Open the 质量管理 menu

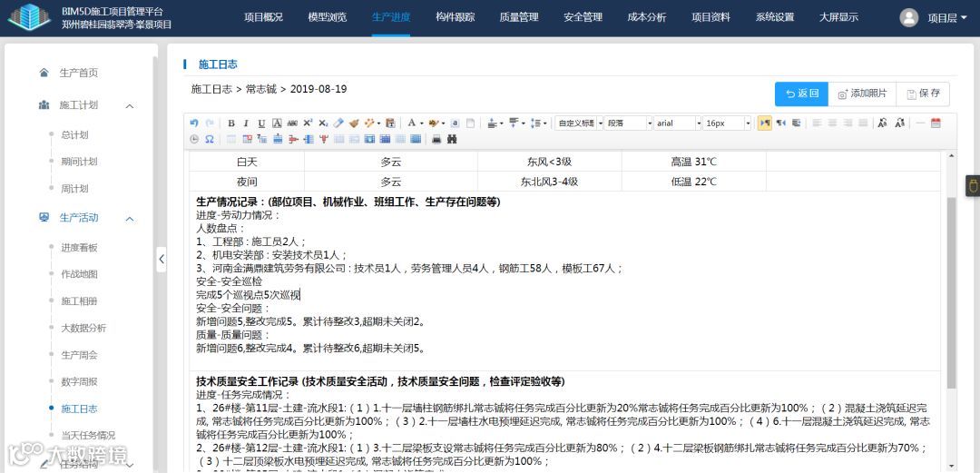pyautogui.click(x=519, y=17)
